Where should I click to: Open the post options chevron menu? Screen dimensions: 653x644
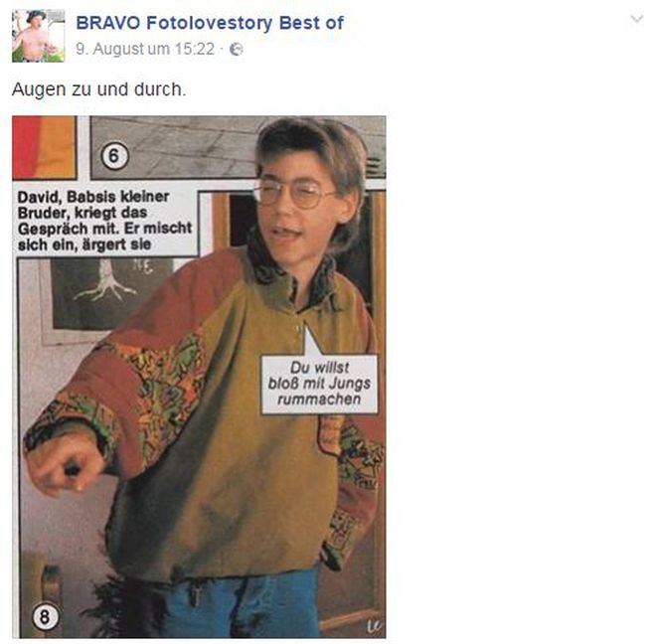pyautogui.click(x=636, y=19)
